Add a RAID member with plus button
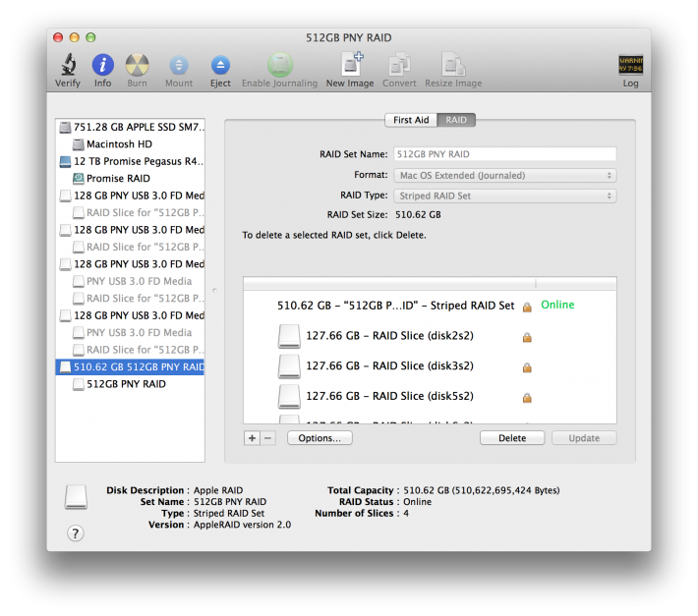Image resolution: width=698 pixels, height=616 pixels. click(252, 438)
